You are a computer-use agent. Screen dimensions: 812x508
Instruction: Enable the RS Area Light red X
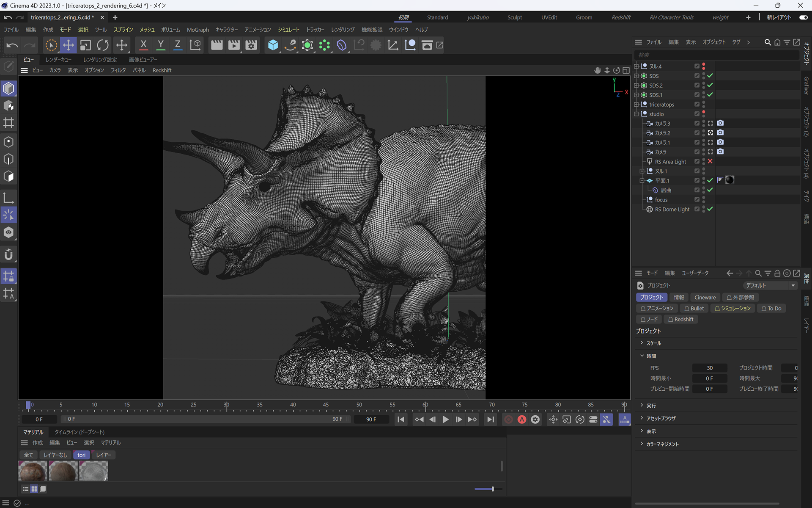point(710,161)
